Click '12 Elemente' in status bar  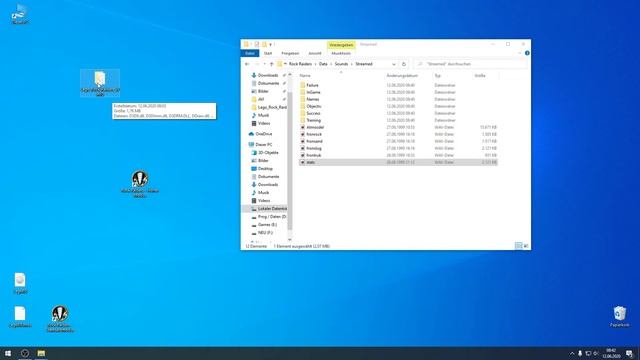tap(256, 246)
